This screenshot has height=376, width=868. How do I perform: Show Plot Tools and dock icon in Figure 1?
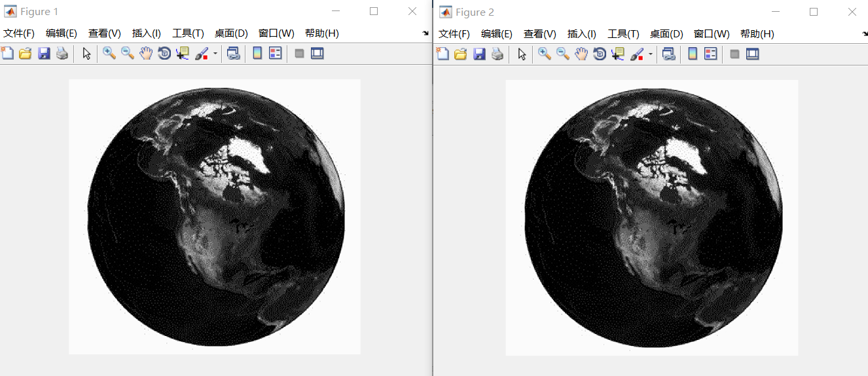coord(317,54)
